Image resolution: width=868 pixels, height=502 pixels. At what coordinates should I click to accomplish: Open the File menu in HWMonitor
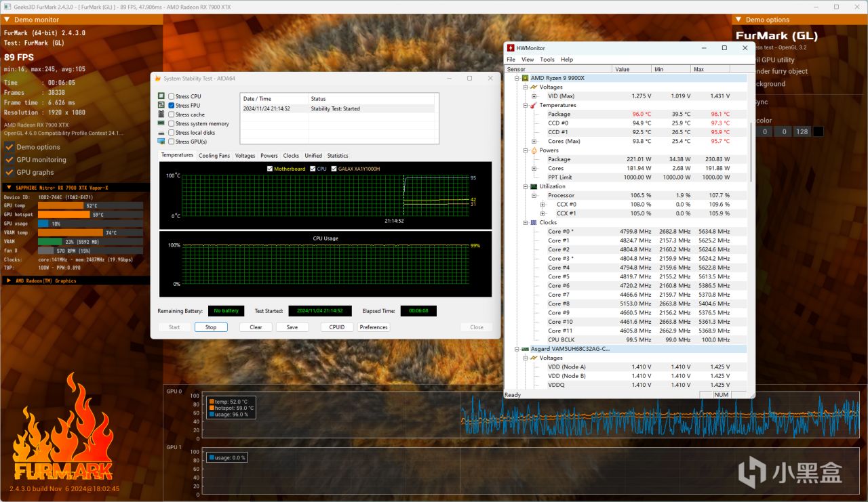511,60
